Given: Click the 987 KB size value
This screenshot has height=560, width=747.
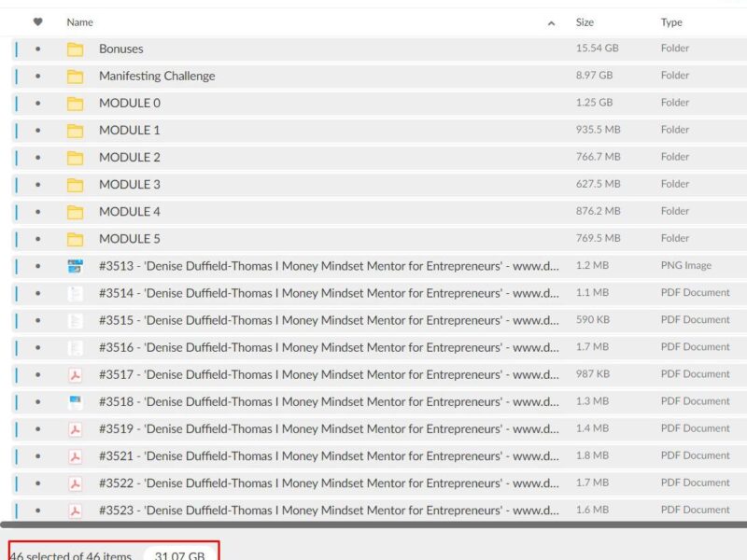Looking at the screenshot, I should [593, 374].
